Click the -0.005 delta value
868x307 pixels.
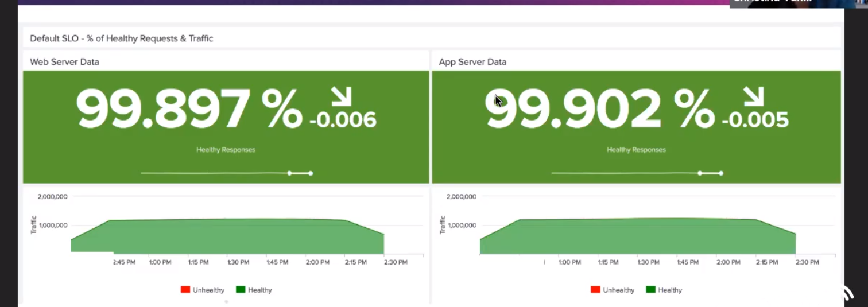(x=755, y=120)
